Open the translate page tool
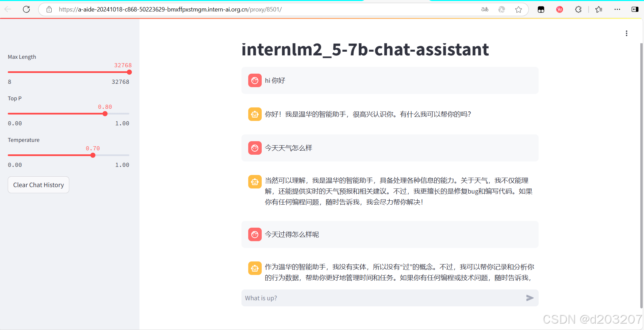The width and height of the screenshot is (644, 330). click(x=485, y=9)
